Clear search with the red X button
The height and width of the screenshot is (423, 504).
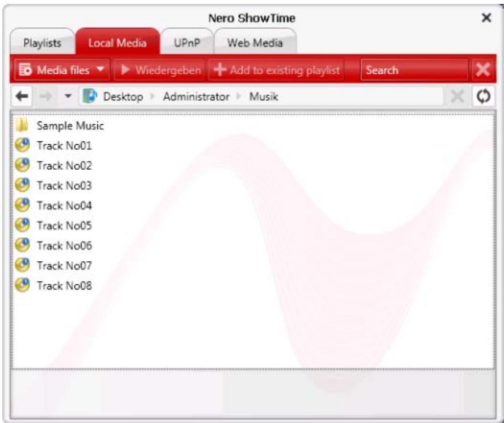[x=482, y=70]
